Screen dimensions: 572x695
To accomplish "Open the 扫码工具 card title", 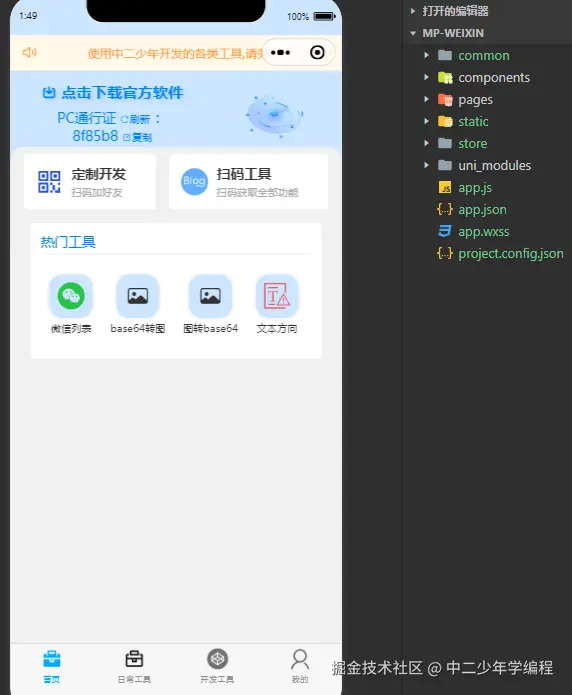I will 243,174.
